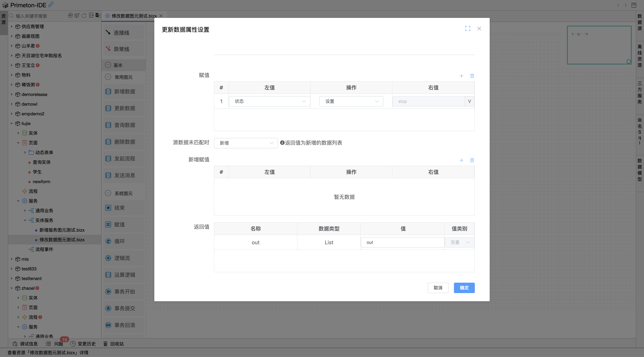Switch to the 数据模型 panel on the right
Screen dimensions: 644x357
pos(639,170)
